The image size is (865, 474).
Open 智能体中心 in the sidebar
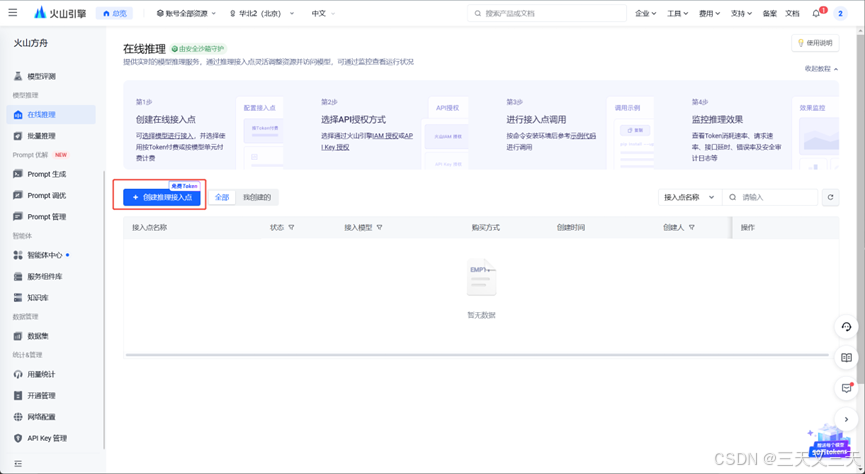(x=45, y=255)
